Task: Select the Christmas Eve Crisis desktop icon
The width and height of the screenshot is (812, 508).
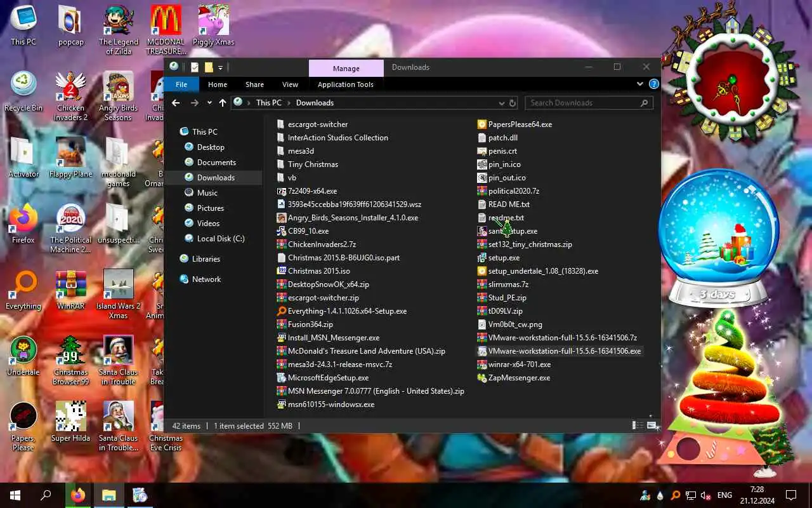Action: (166, 426)
